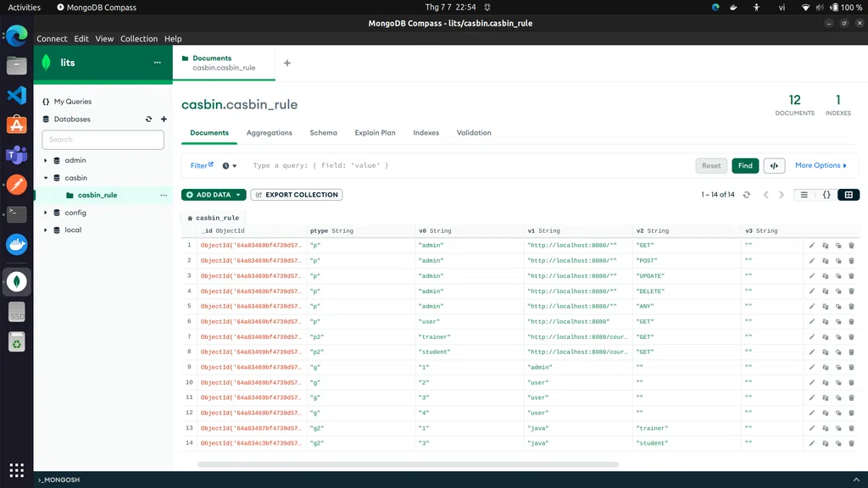The image size is (868, 488).
Task: Click EXPORT COLLECTION button
Action: click(x=296, y=195)
